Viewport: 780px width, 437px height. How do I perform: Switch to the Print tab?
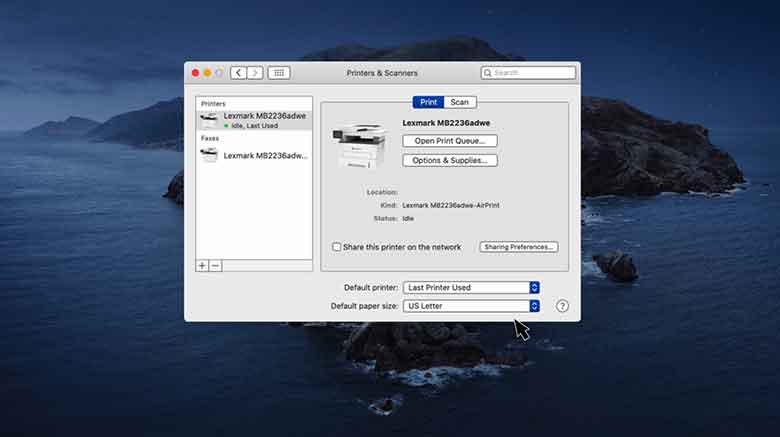pos(428,102)
